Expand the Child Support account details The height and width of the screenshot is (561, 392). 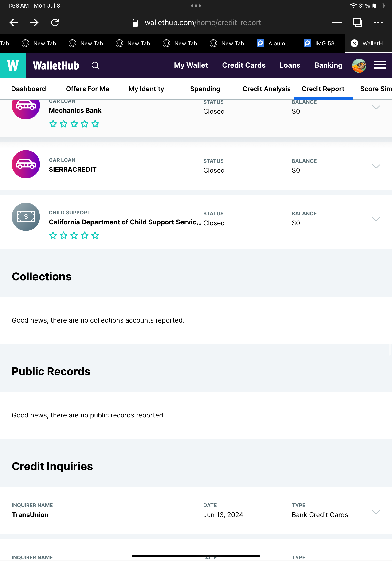(376, 219)
